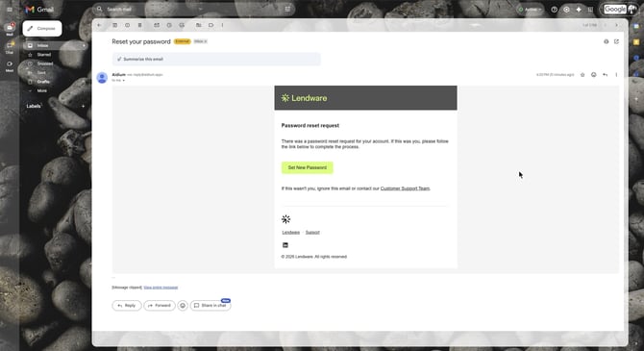Viewport: 644px width, 351px height.
Task: Click Share in chat button
Action: (x=211, y=306)
